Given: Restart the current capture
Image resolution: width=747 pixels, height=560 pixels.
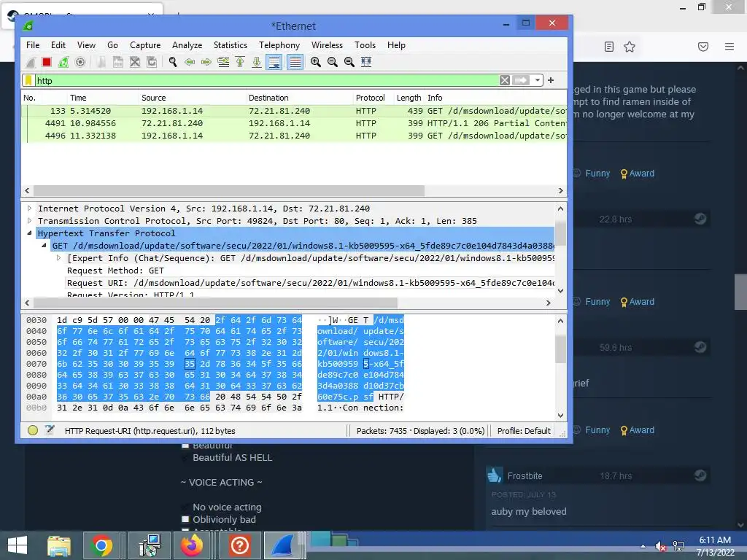Looking at the screenshot, I should click(x=63, y=62).
